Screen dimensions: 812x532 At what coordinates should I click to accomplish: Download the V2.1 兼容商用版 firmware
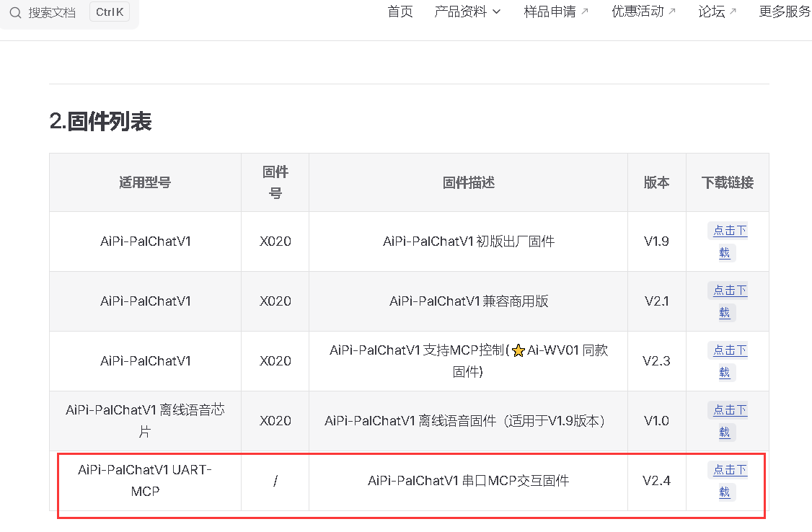[730, 291]
